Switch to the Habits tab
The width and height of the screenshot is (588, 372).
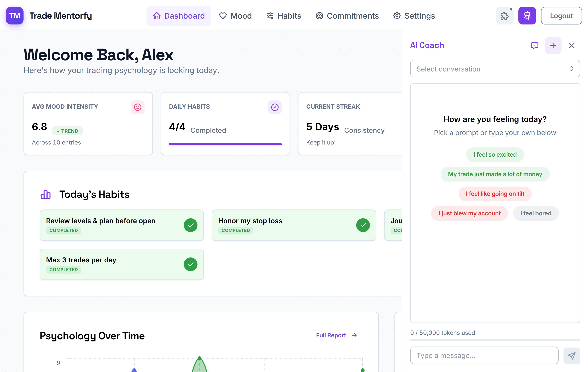coord(283,16)
